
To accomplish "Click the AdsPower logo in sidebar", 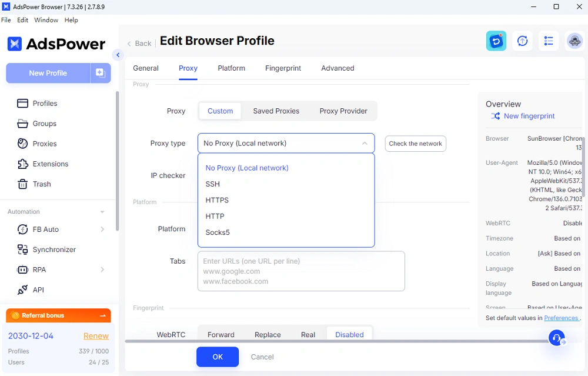I will click(56, 44).
